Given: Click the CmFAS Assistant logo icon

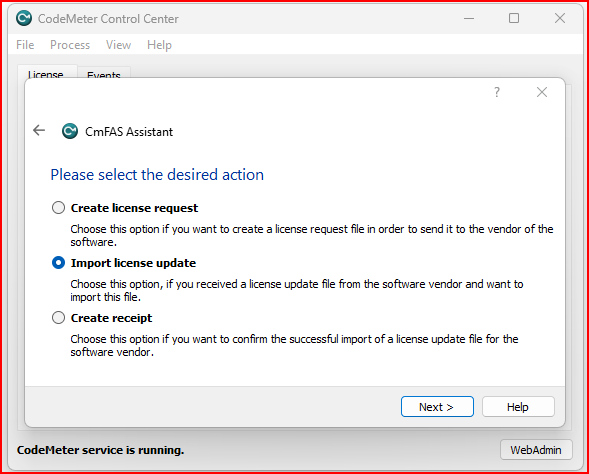Looking at the screenshot, I should coord(70,131).
